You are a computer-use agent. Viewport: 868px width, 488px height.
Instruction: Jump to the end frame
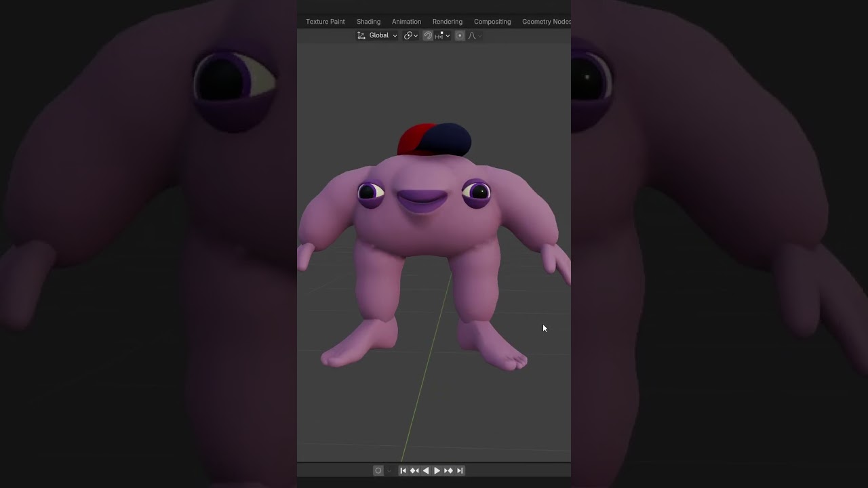[460, 470]
